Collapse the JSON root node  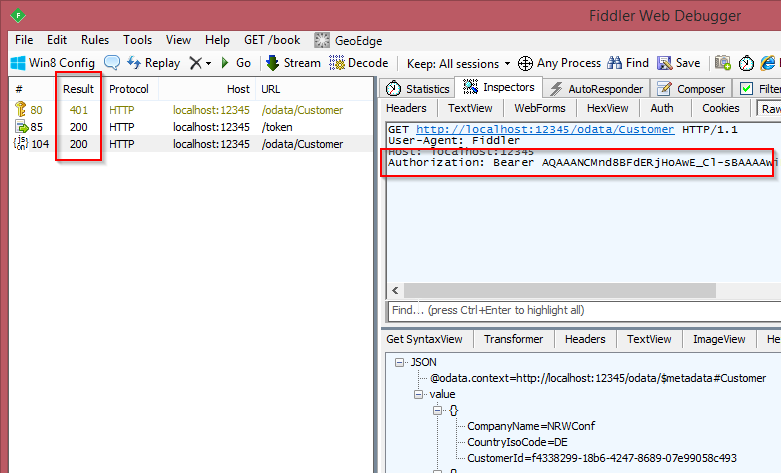399,362
